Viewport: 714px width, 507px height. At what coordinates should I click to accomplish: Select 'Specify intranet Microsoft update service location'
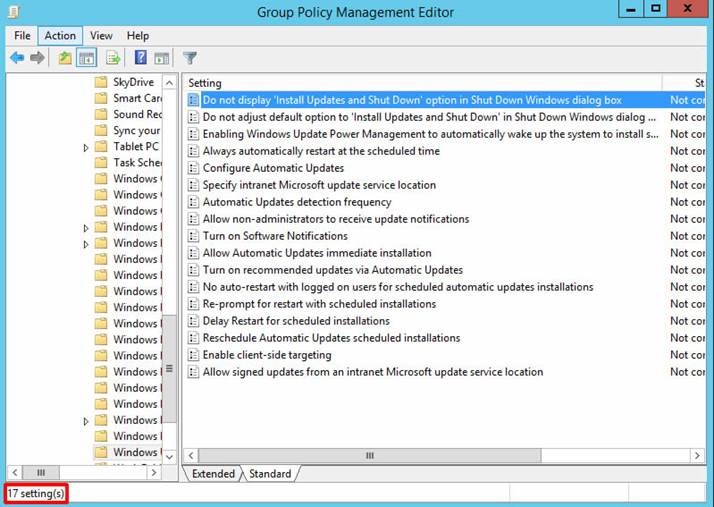319,185
